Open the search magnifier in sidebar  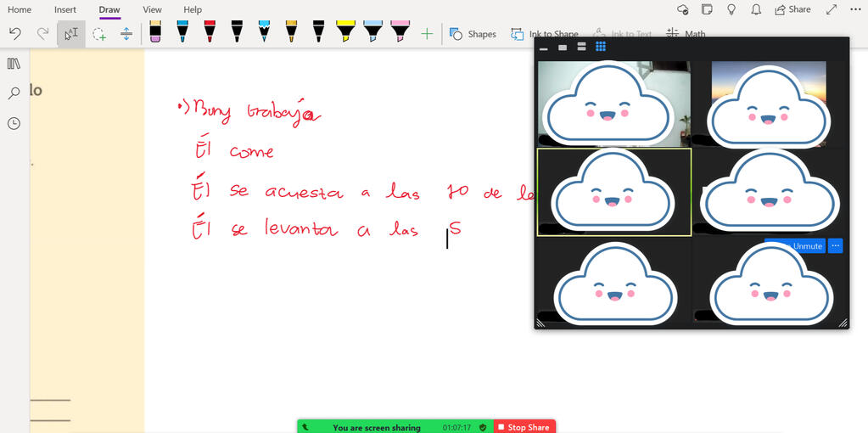[14, 93]
